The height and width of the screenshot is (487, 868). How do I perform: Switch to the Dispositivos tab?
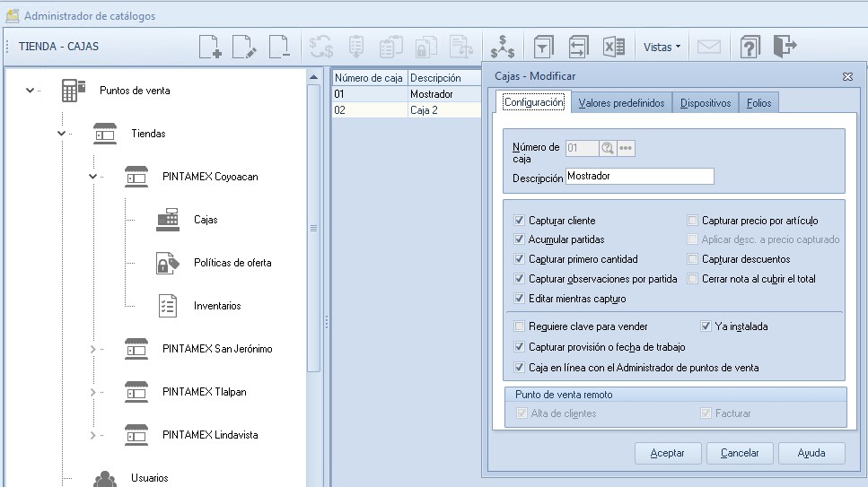tap(706, 103)
